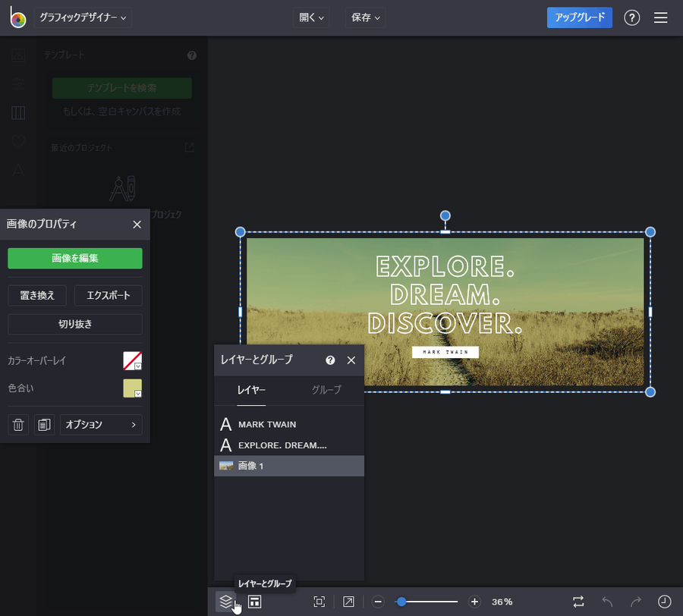Open the グラフィックデザイナー dropdown

click(x=83, y=17)
